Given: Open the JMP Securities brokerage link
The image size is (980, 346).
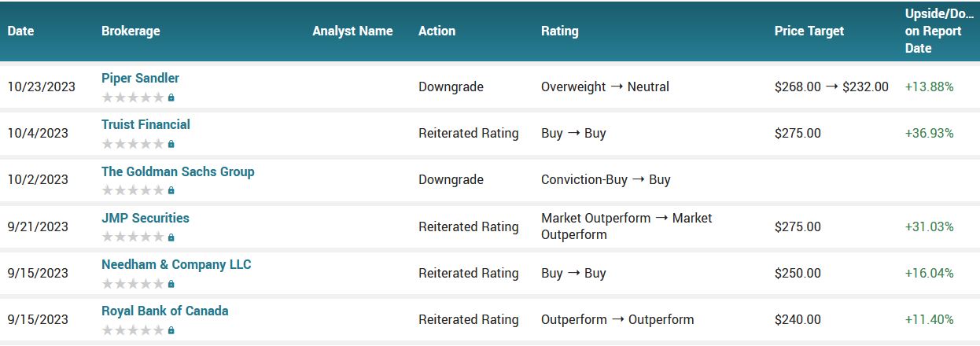Looking at the screenshot, I should pos(146,219).
